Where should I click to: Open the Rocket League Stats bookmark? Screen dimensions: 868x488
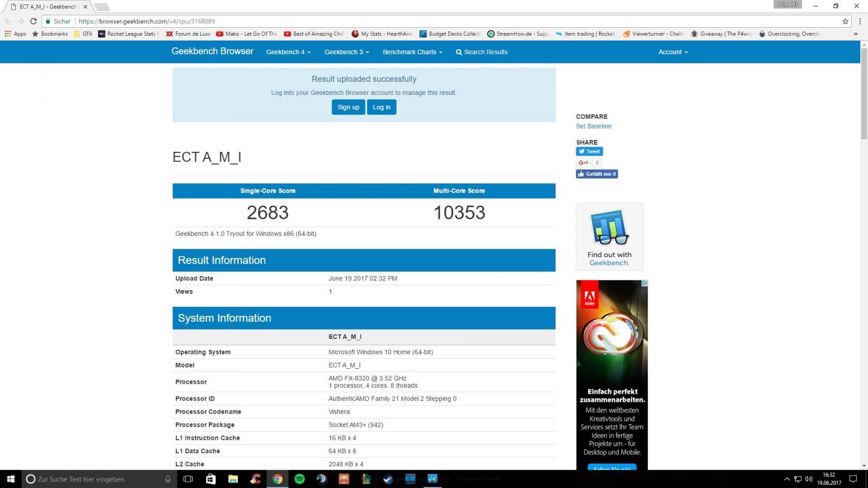coord(129,34)
